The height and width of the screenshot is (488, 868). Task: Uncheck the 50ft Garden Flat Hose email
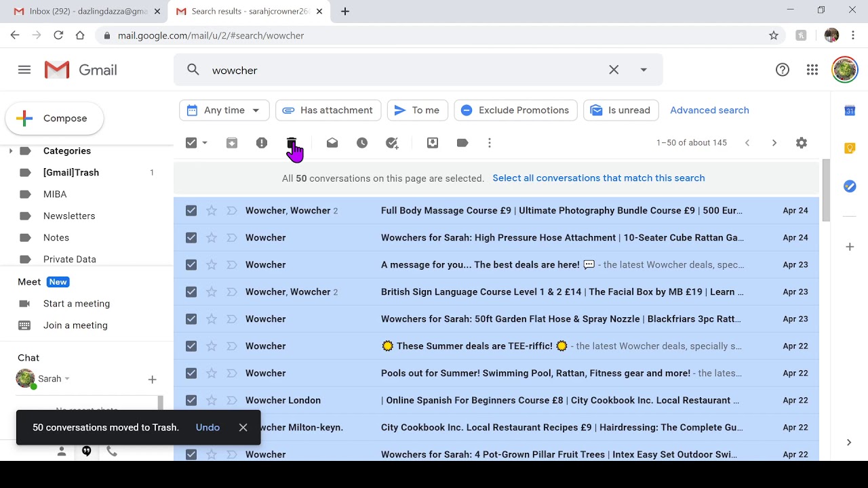191,319
